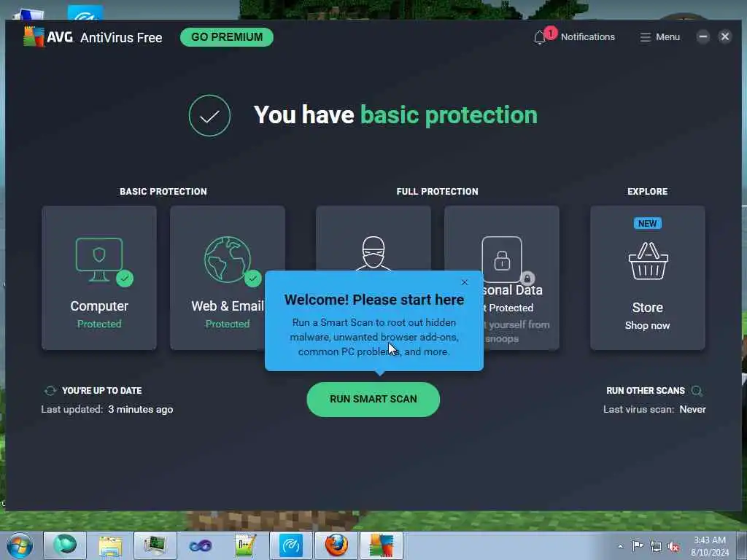Viewport: 747px width, 560px height.
Task: Open the blue speed gauge taskbar icon
Action: coord(291,545)
